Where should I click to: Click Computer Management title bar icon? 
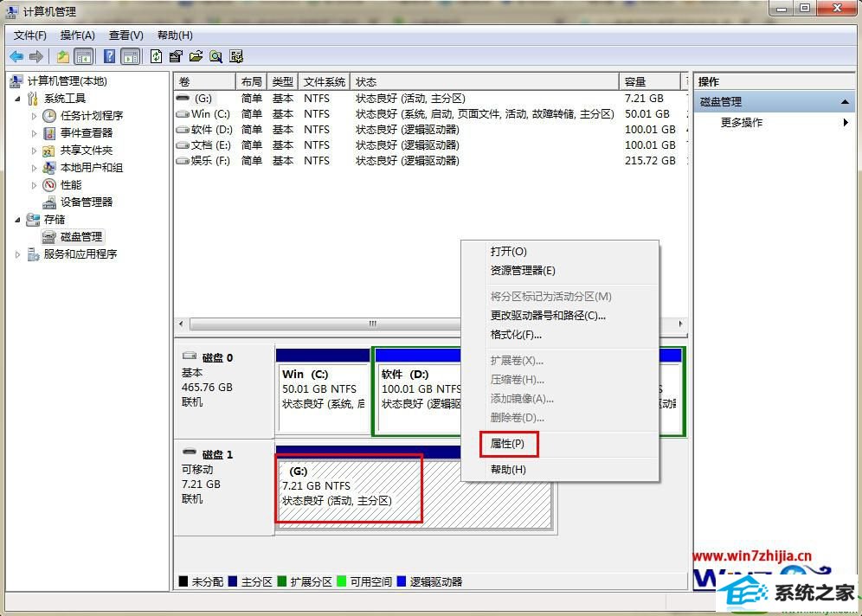coord(12,11)
